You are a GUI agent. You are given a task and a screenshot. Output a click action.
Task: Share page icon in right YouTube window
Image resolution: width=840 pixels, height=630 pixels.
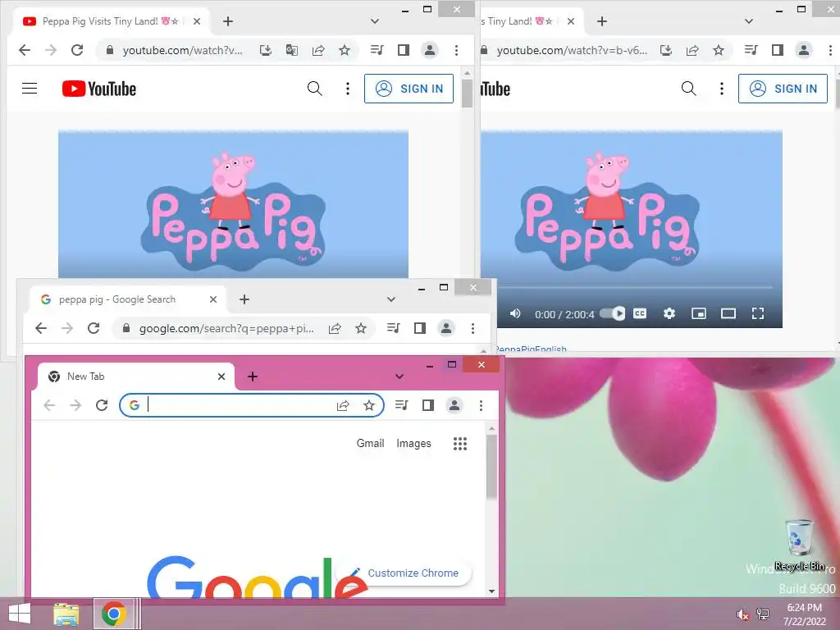click(692, 50)
